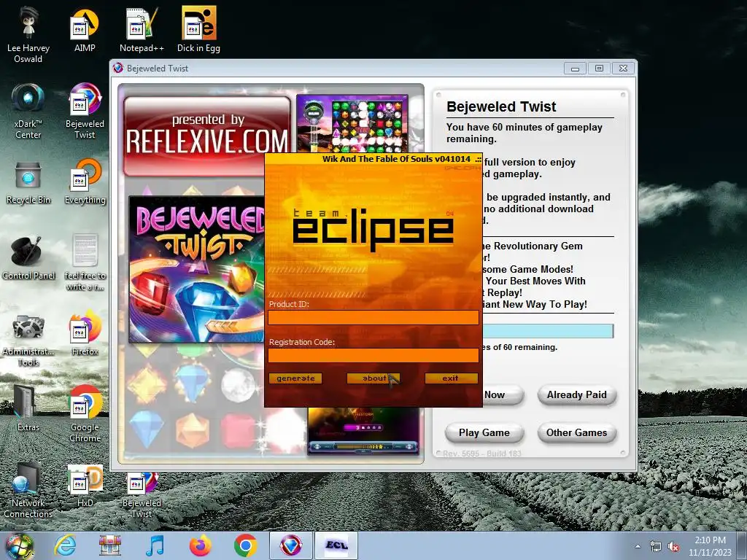Screen dimensions: 747x560
Task: Open the taskbar clock showing 2:10 PM
Action: click(710, 546)
